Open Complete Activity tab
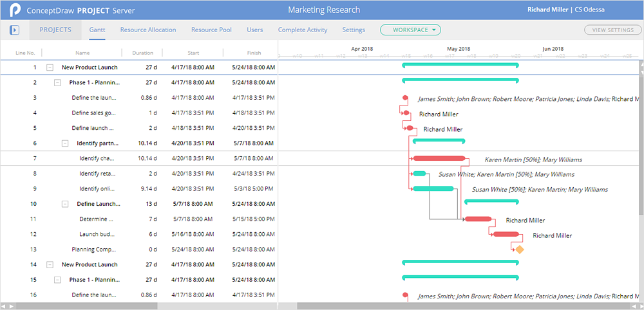 point(302,30)
